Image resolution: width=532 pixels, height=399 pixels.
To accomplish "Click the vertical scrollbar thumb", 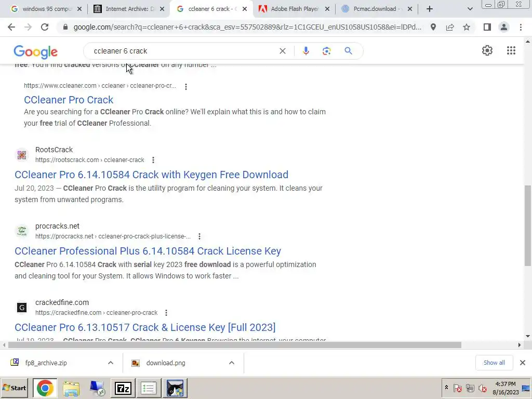I will 528,225.
